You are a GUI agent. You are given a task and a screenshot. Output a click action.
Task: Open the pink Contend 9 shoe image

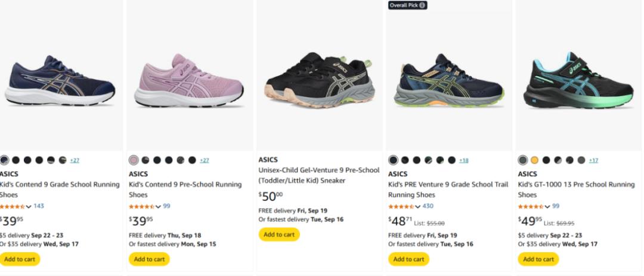tap(189, 80)
